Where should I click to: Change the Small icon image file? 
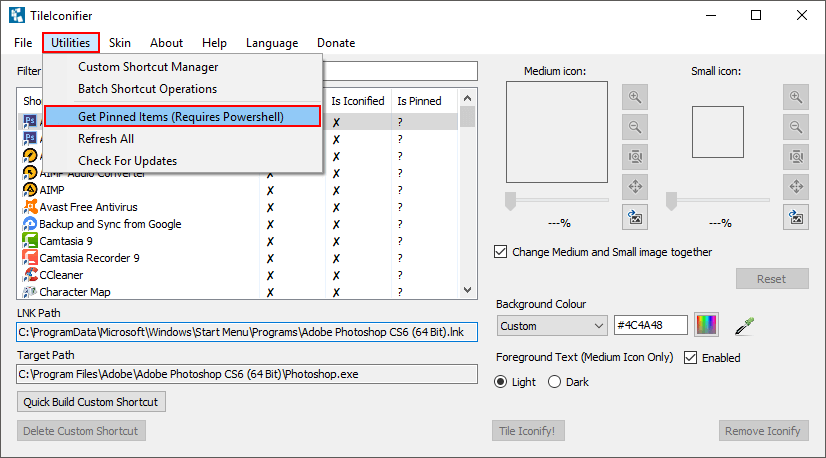click(795, 217)
